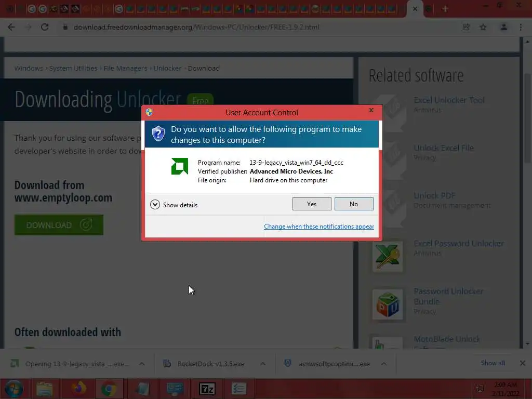Click Yes in the User Account Control dialog

(x=312, y=204)
